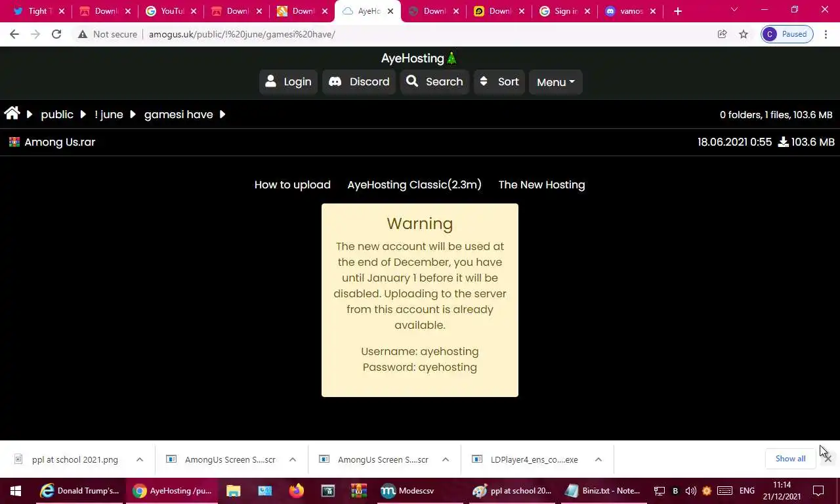
Task: Open the 'gamesi have' breadcrumb folder
Action: tap(178, 114)
